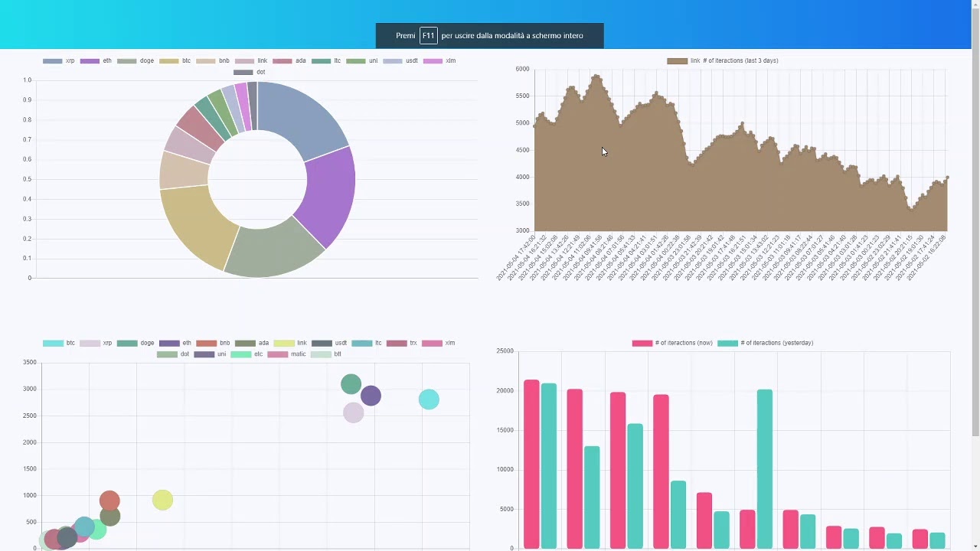
Task: Toggle bnb in the bubble chart legend
Action: pyautogui.click(x=213, y=343)
